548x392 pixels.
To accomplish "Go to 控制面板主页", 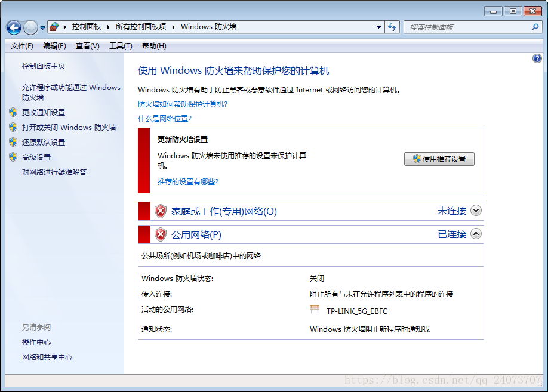I will (44, 66).
